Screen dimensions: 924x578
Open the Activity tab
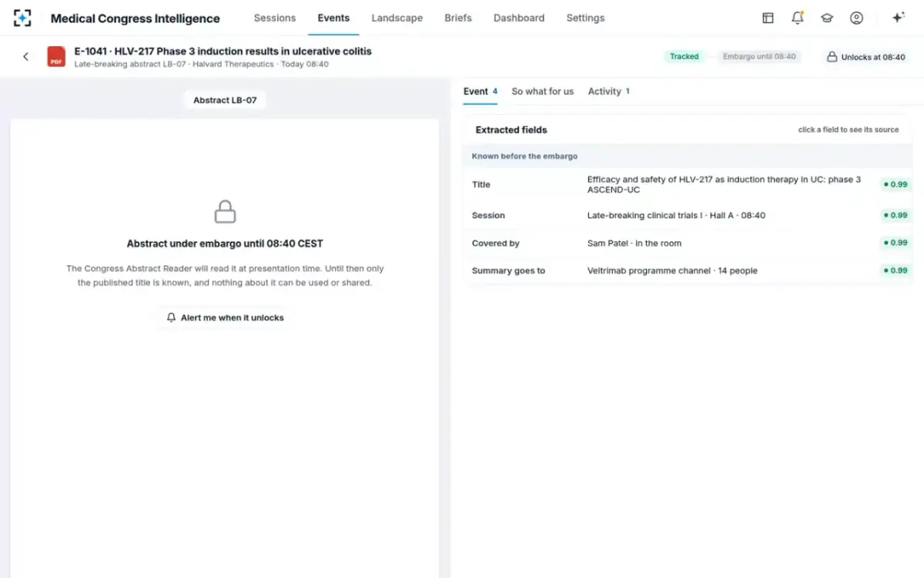pyautogui.click(x=609, y=91)
